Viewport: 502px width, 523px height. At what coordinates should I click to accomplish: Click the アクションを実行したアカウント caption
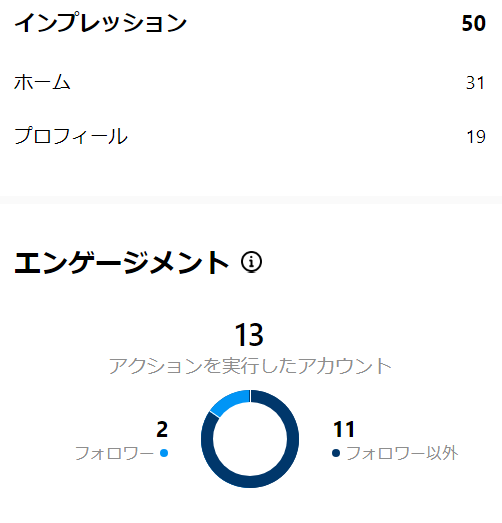(250, 366)
